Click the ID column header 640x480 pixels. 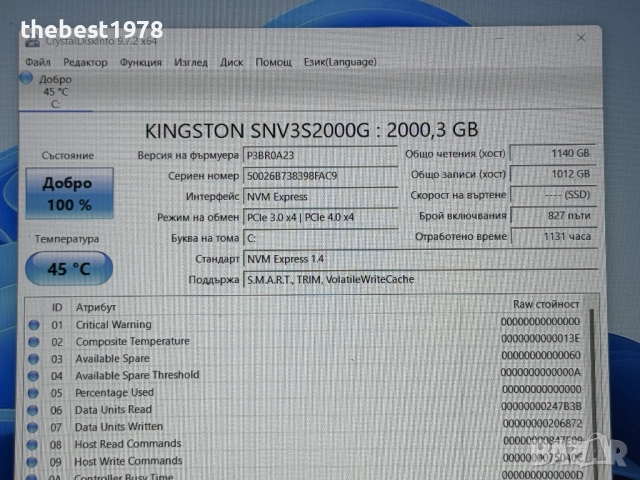point(57,307)
